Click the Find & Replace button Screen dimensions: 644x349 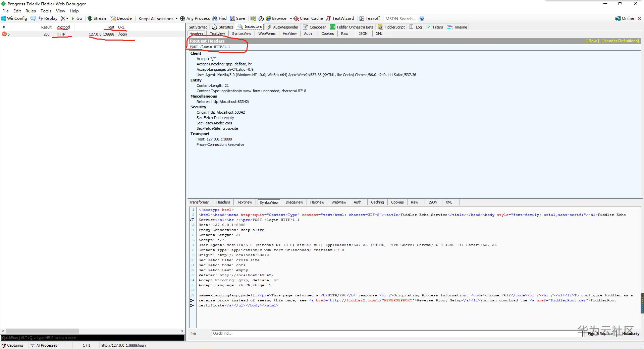(600, 334)
